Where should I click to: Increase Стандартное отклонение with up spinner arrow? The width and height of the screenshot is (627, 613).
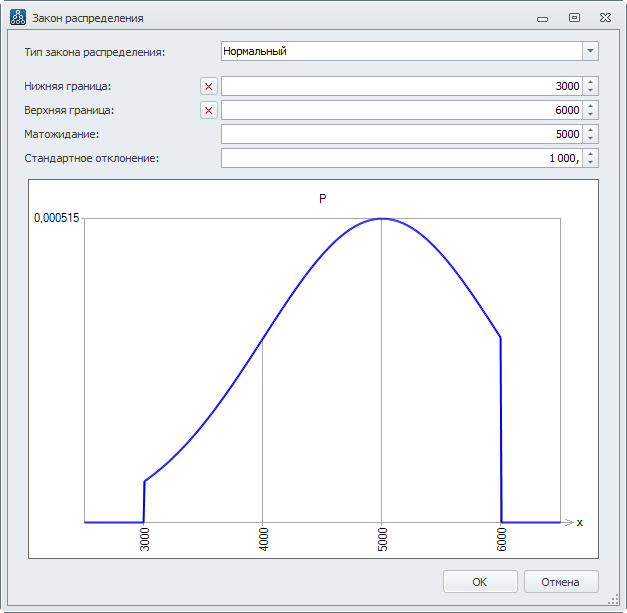[591, 154]
